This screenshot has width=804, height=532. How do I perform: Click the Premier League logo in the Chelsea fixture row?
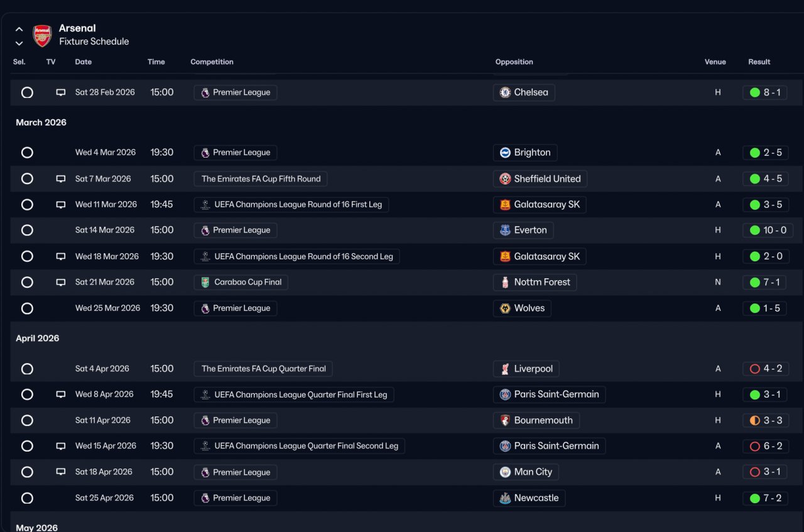click(x=205, y=92)
